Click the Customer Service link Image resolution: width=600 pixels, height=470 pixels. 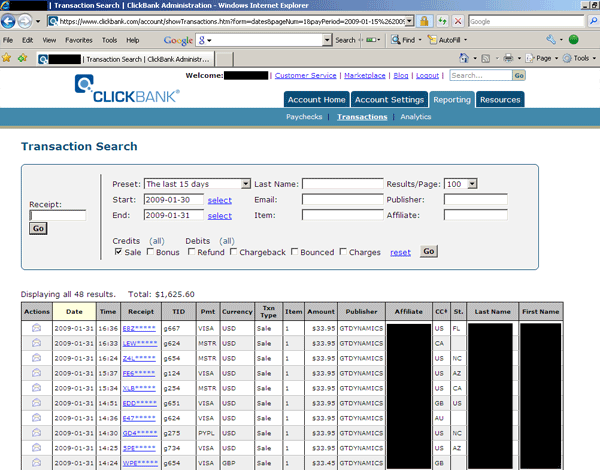coord(305,75)
